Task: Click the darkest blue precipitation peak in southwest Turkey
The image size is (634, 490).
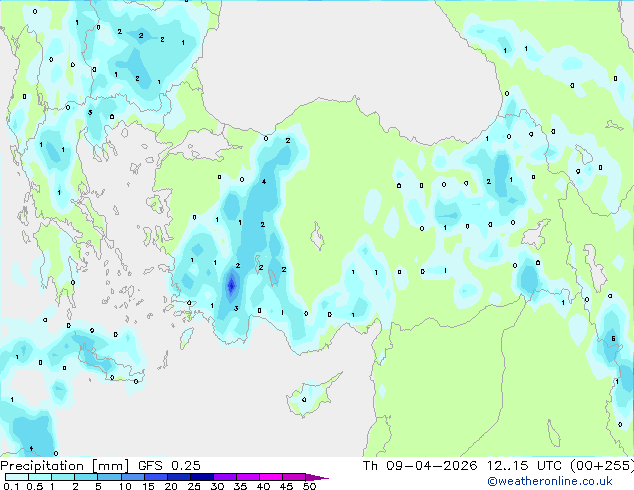Action: (x=231, y=285)
